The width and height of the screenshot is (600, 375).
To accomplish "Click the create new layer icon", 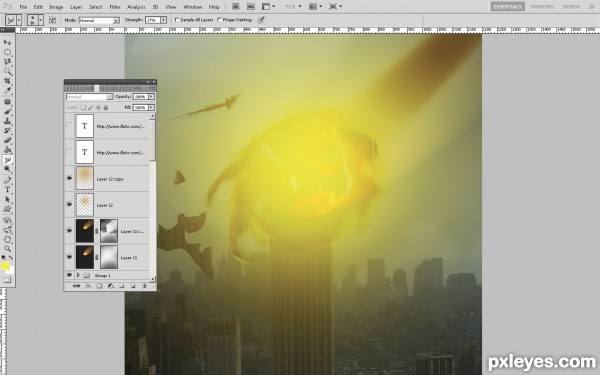I will pos(133,286).
